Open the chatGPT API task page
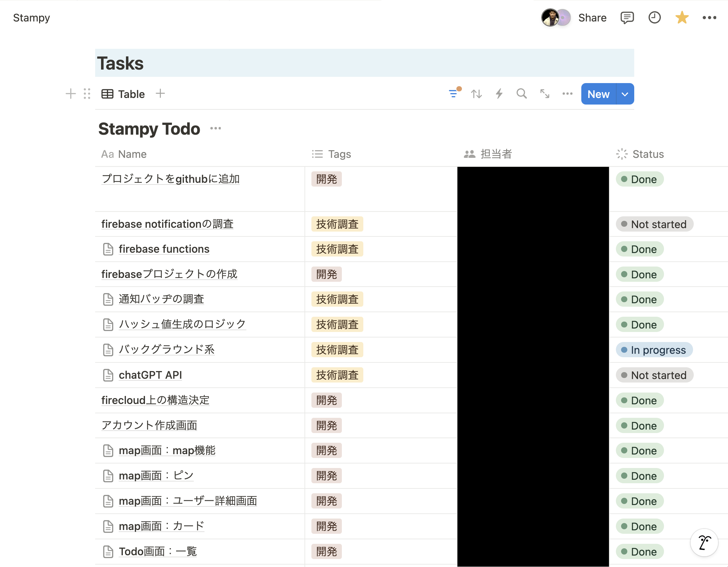Image resolution: width=728 pixels, height=567 pixels. coord(150,375)
